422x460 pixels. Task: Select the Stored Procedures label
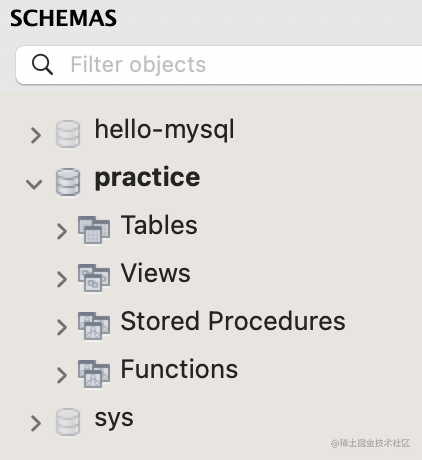coord(233,321)
